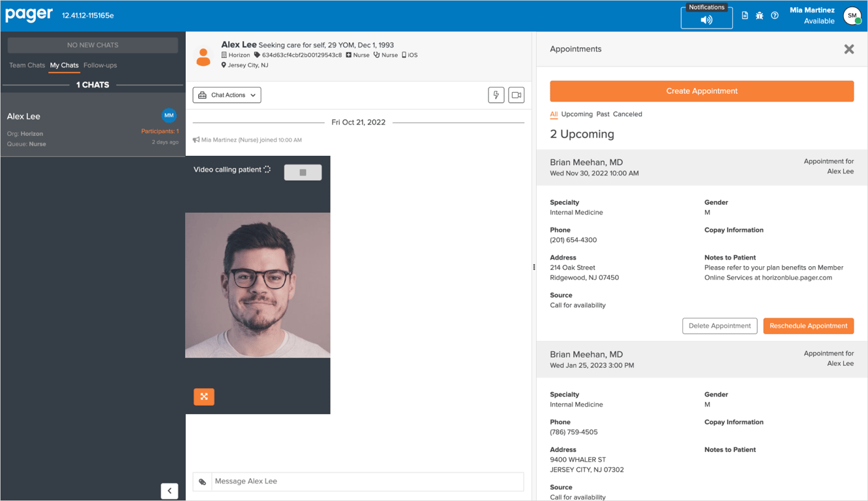This screenshot has width=868, height=501.
Task: Open the SM user avatar in header
Action: pyautogui.click(x=852, y=16)
